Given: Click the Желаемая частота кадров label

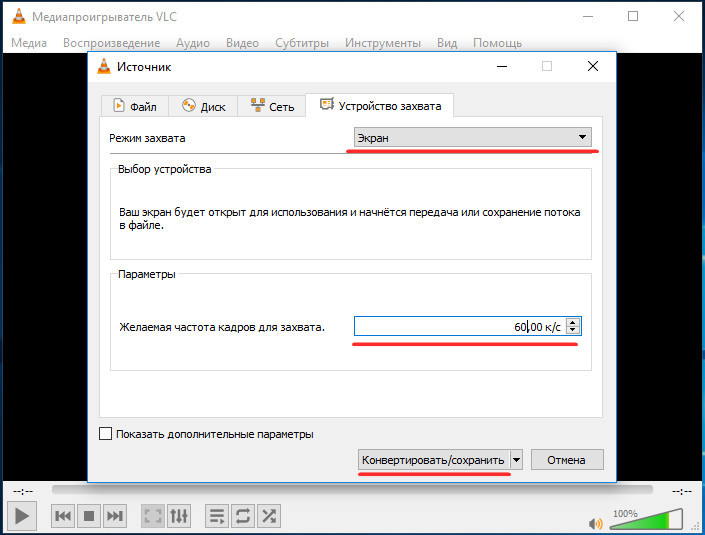Looking at the screenshot, I should pyautogui.click(x=222, y=327).
